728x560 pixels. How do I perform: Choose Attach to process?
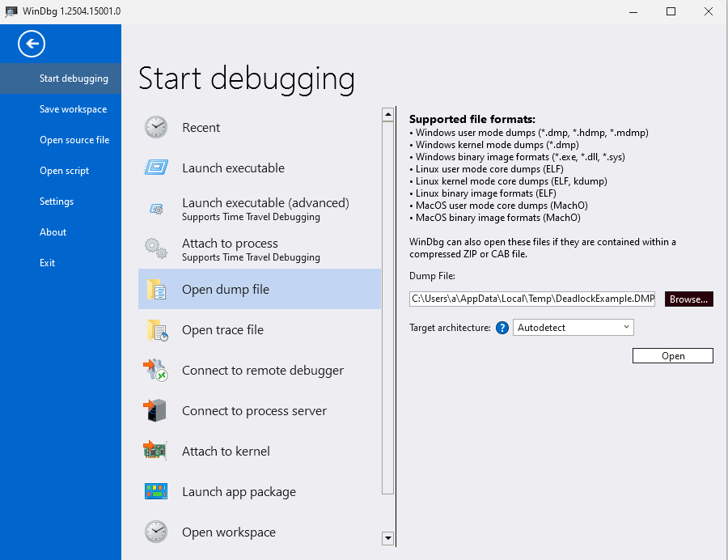tap(230, 244)
